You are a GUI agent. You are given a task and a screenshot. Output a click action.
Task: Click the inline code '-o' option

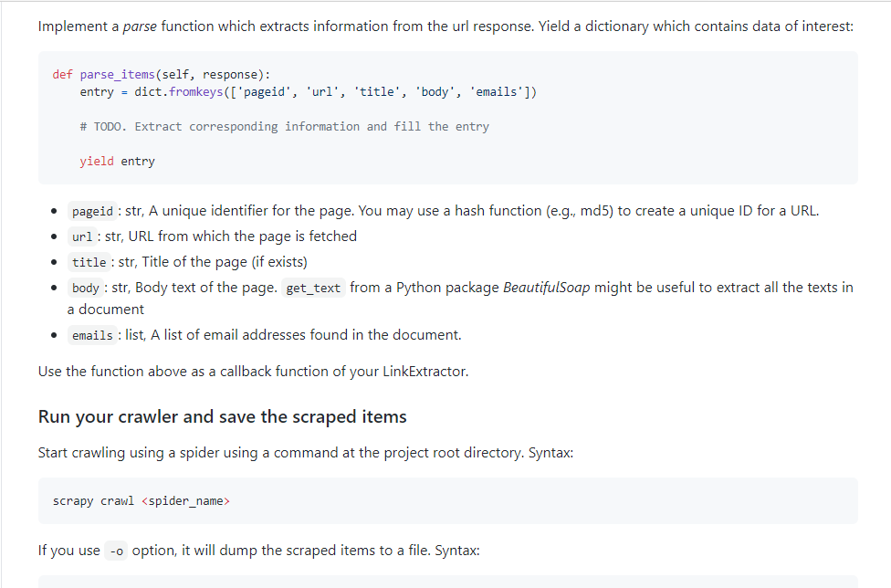117,551
